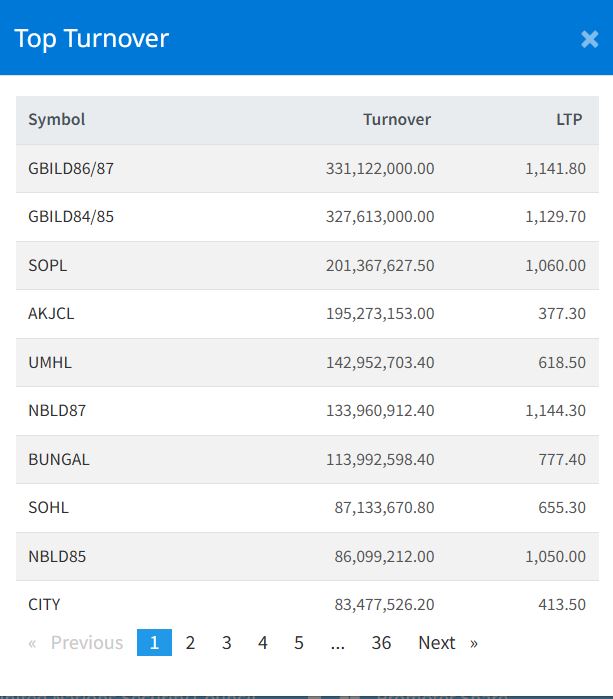Sort by Symbol column header

click(57, 119)
